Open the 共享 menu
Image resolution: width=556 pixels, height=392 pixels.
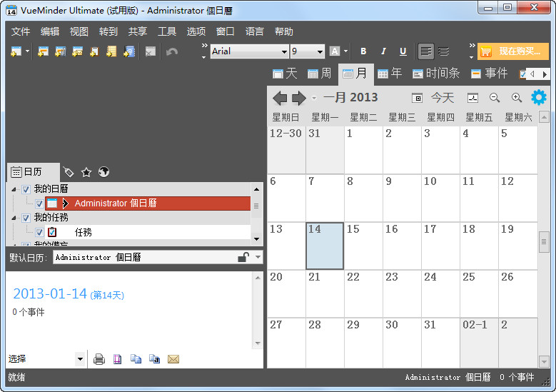[138, 31]
